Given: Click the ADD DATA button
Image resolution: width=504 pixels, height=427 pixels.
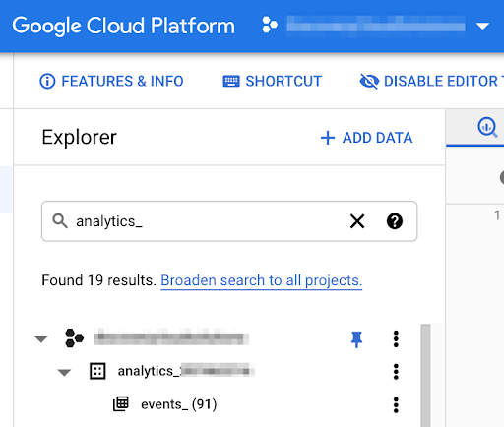Looking at the screenshot, I should coord(366,138).
